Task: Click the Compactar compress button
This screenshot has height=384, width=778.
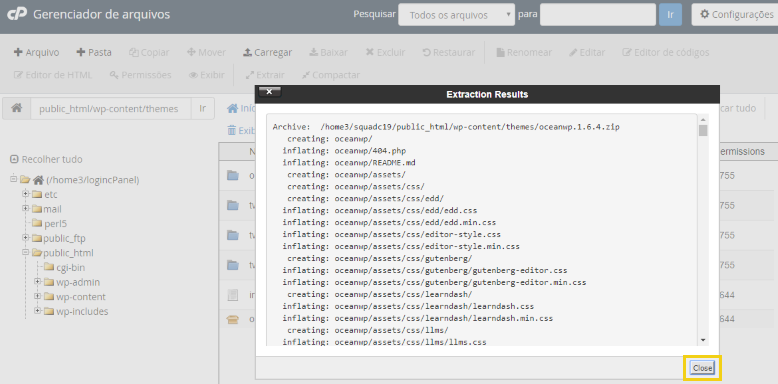Action: coord(331,75)
